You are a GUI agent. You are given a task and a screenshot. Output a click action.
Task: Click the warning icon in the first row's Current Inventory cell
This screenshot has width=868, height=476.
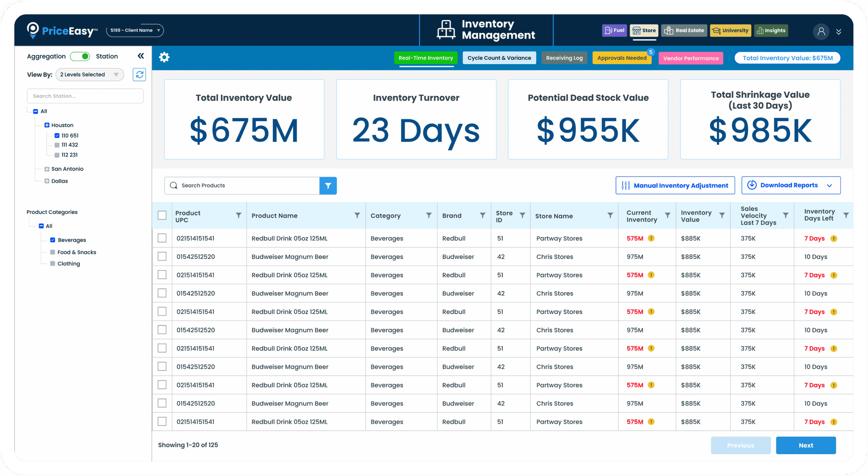651,238
